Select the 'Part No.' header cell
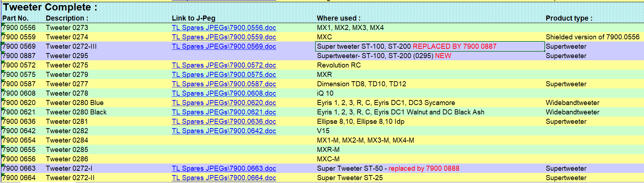The width and height of the screenshot is (644, 183). [x=15, y=18]
